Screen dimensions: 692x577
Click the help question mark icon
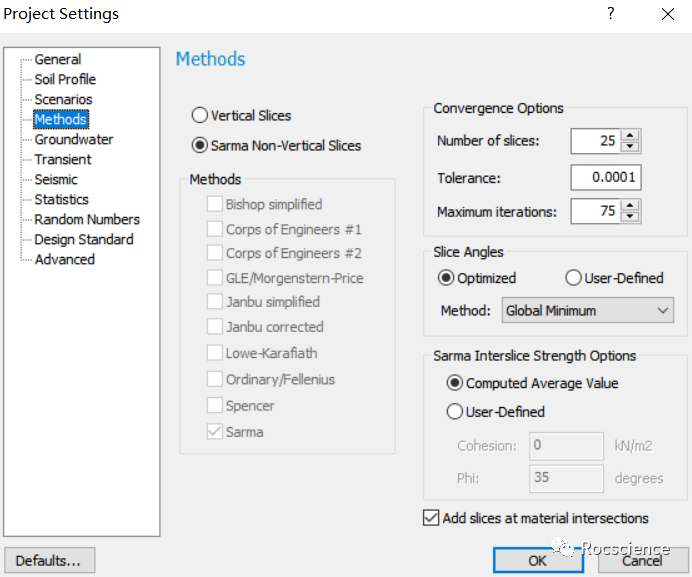[x=611, y=14]
